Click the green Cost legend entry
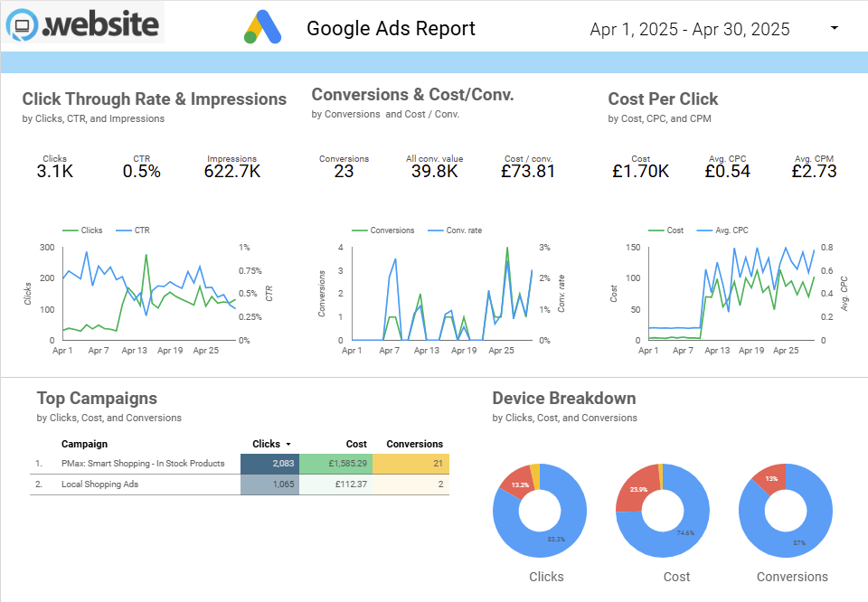Screen dimensions: 868x602 [666, 230]
